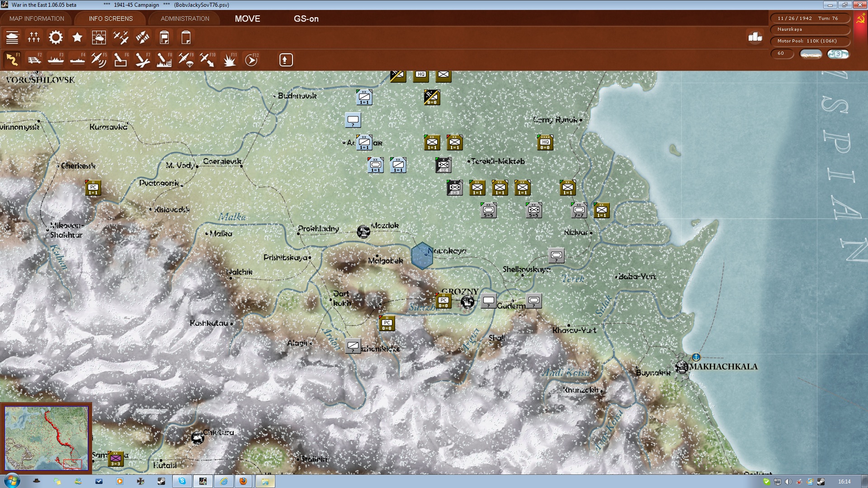This screenshot has height=488, width=868.
Task: Click the Naurskaya location name field
Action: pos(810,29)
